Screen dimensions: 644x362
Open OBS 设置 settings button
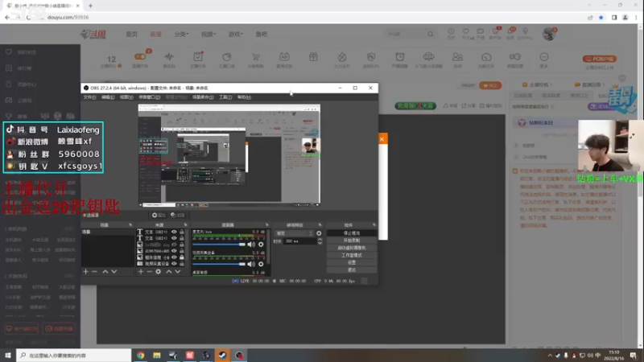tap(352, 263)
